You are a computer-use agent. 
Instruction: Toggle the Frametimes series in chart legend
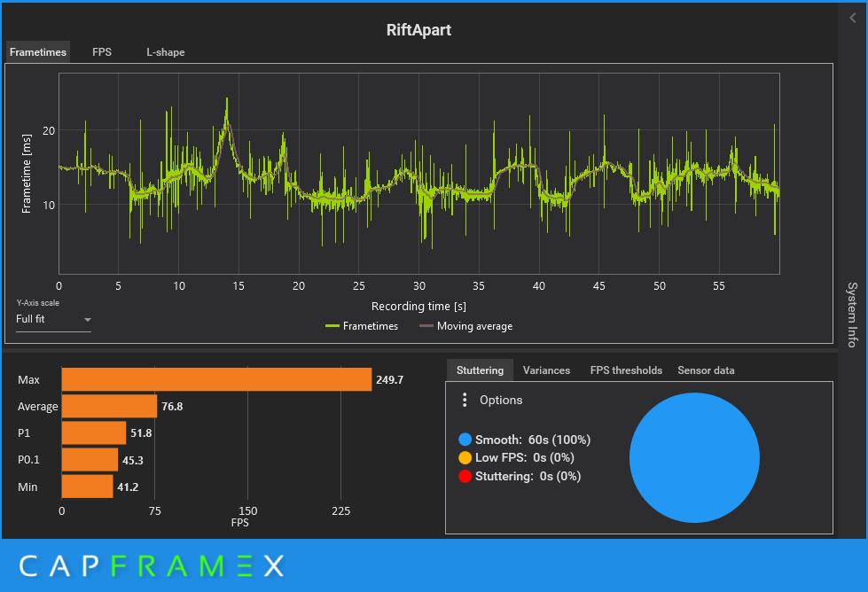362,326
